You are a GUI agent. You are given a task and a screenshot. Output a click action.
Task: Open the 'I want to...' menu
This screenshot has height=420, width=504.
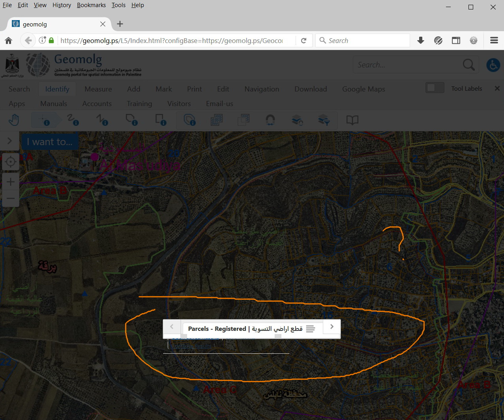[x=50, y=142]
